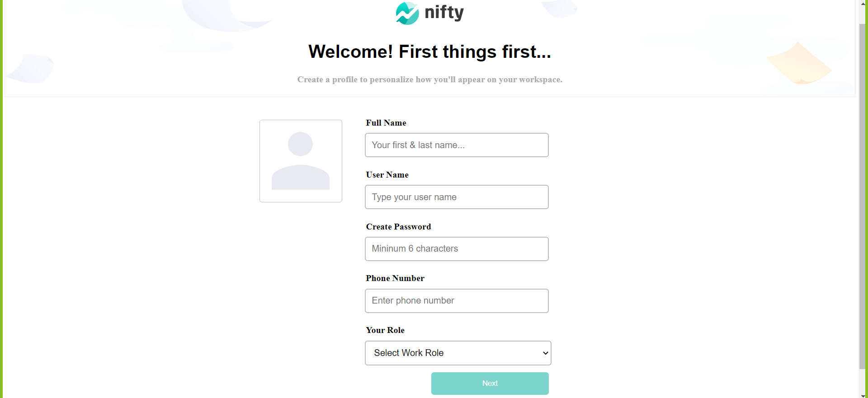The image size is (868, 398).
Task: Click the nifty wordmark text
Action: click(444, 12)
